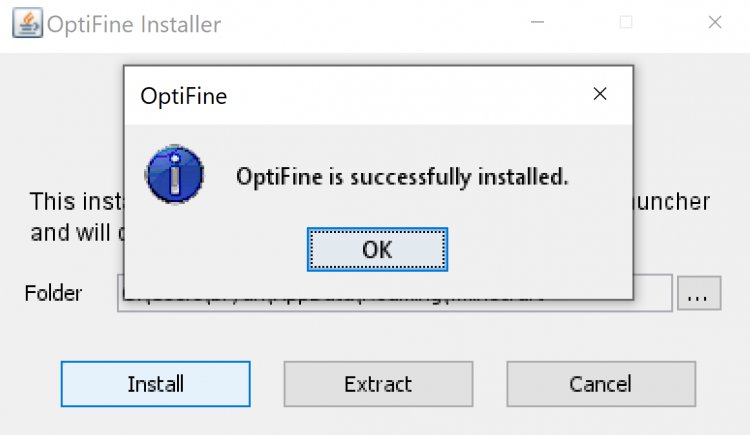Screen dimensions: 750x435
Task: Close the OptiFine success dialog with X
Action: (x=600, y=94)
